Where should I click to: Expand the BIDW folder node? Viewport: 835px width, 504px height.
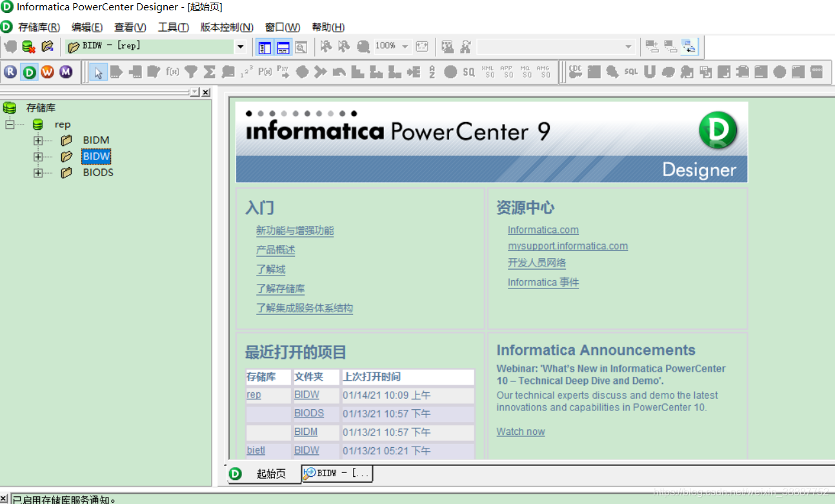pos(38,156)
